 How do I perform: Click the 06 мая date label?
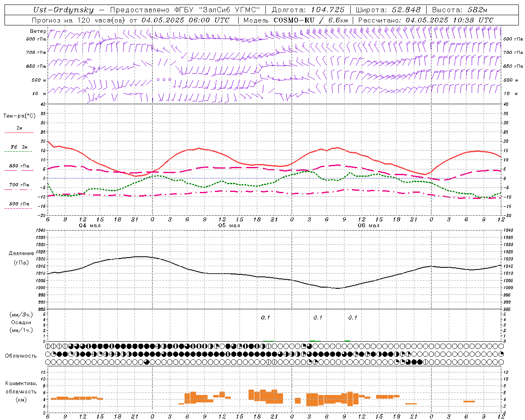point(369,226)
